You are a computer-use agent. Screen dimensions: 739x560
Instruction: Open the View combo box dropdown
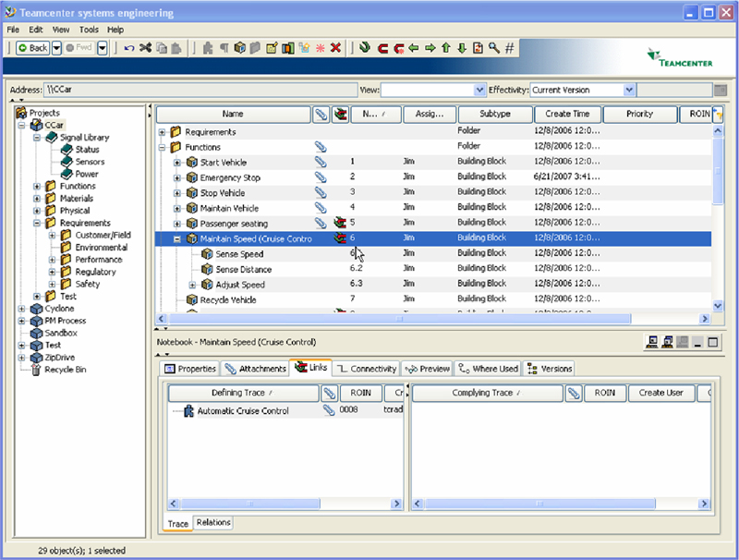[x=479, y=90]
